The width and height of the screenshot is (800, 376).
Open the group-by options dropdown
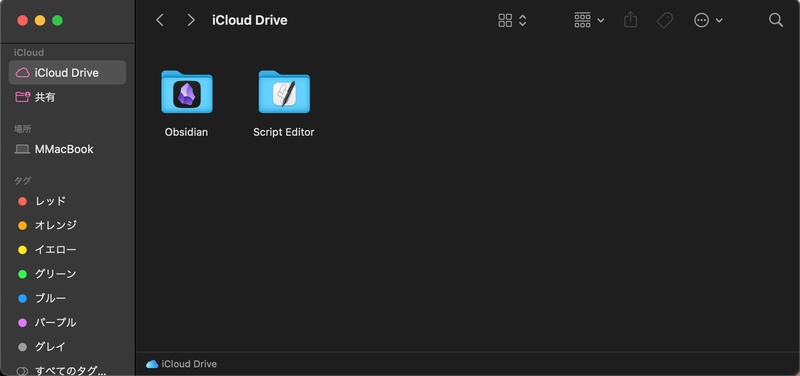(x=589, y=20)
